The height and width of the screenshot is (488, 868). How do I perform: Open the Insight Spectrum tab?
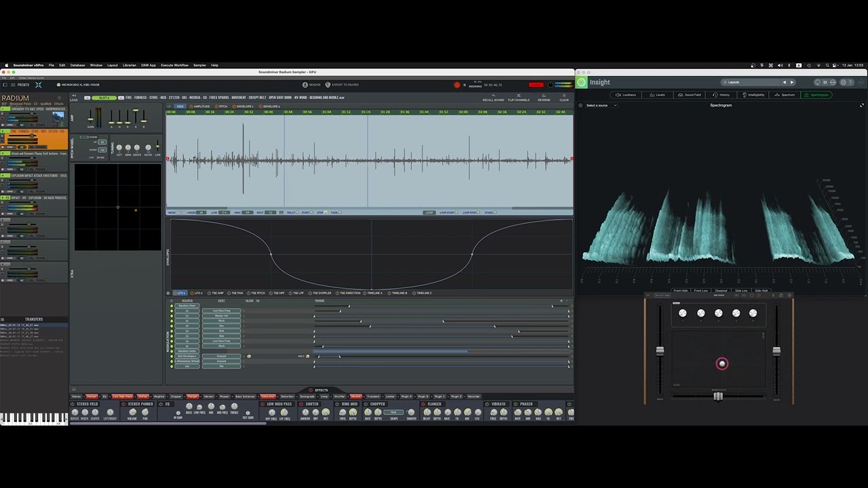(785, 95)
